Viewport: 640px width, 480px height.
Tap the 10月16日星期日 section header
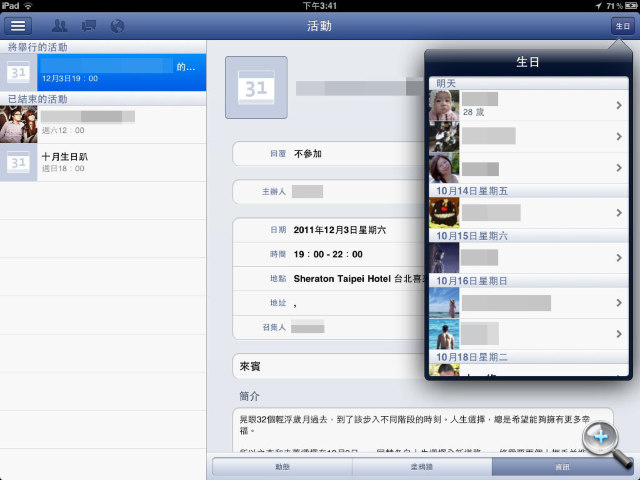pos(529,281)
